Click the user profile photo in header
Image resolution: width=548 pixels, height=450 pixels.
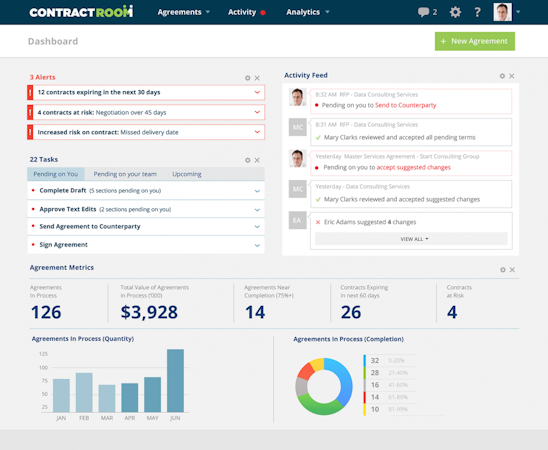coord(503,12)
